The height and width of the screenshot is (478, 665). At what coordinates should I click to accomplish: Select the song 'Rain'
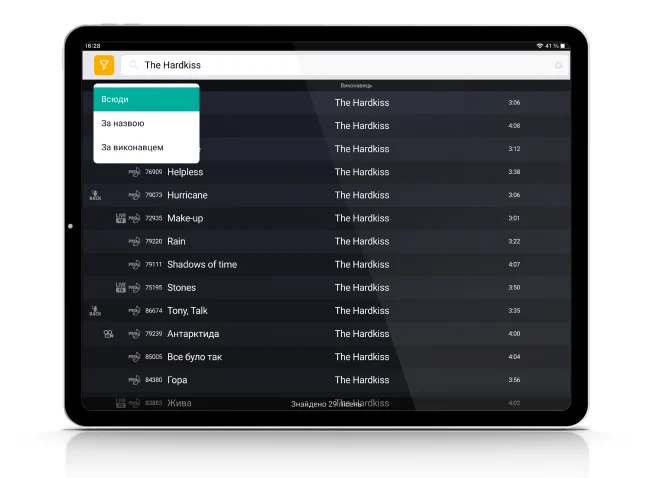[x=176, y=241]
